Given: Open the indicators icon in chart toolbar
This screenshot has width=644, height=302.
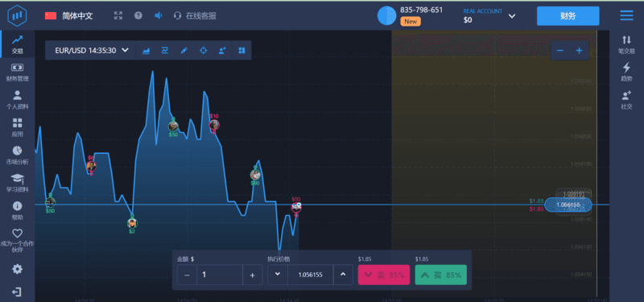Looking at the screenshot, I should click(165, 50).
